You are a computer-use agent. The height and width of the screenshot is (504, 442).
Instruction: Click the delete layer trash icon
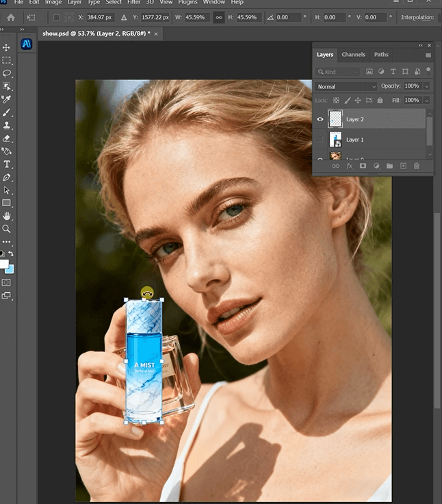[x=416, y=166]
